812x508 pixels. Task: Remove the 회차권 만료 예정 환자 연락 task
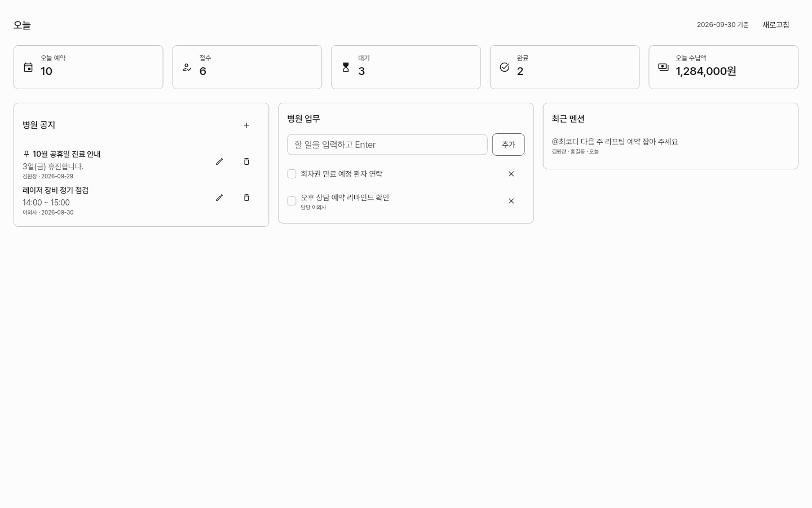coord(511,174)
